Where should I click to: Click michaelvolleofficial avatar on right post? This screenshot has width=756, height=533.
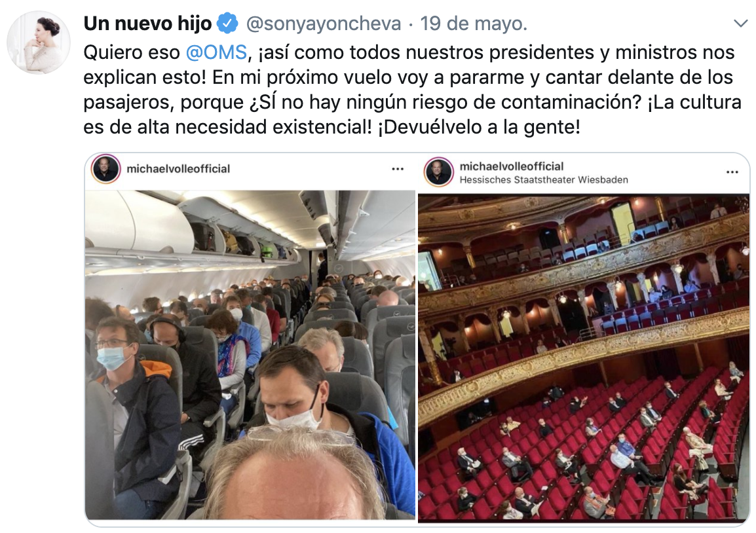(x=438, y=172)
